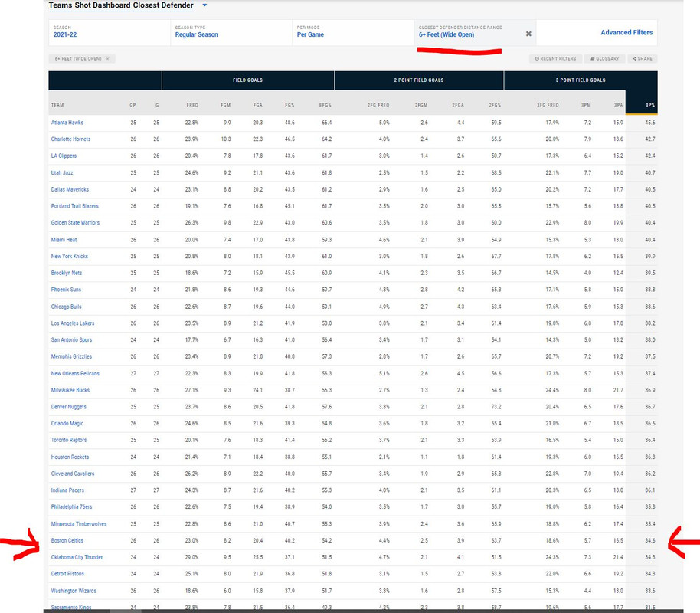
Task: Sort table by 3PM column
Action: [x=586, y=106]
